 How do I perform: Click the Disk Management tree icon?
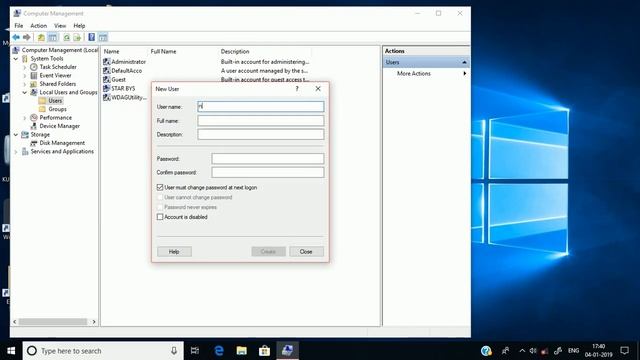click(x=34, y=143)
